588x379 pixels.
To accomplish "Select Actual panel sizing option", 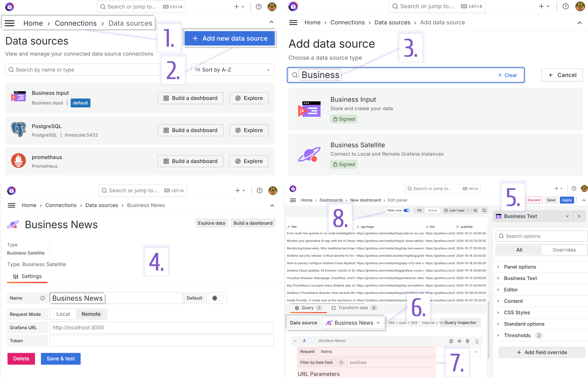I will click(432, 210).
